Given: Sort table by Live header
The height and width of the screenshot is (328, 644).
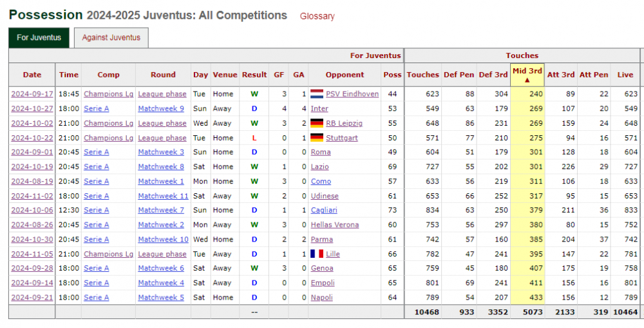Looking at the screenshot, I should tap(625, 75).
